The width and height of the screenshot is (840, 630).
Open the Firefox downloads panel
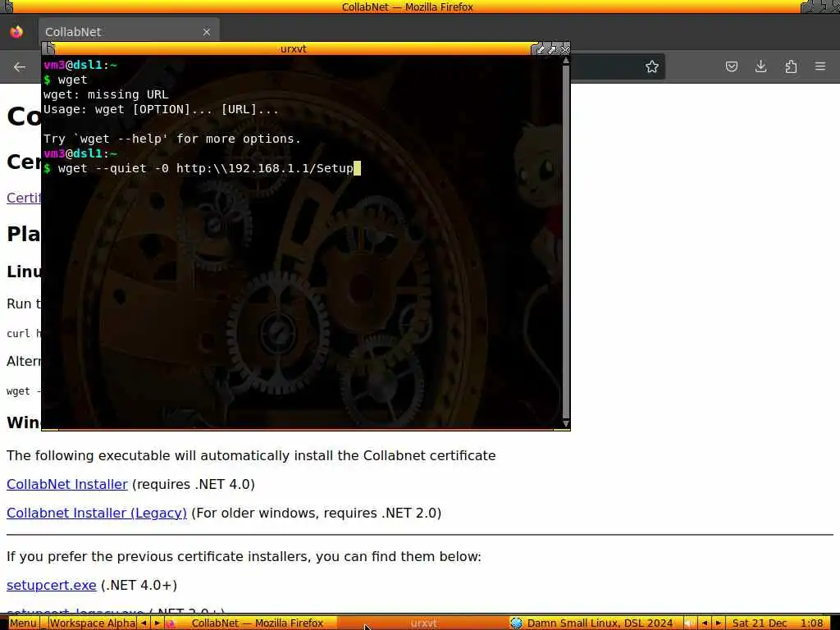pyautogui.click(x=760, y=67)
